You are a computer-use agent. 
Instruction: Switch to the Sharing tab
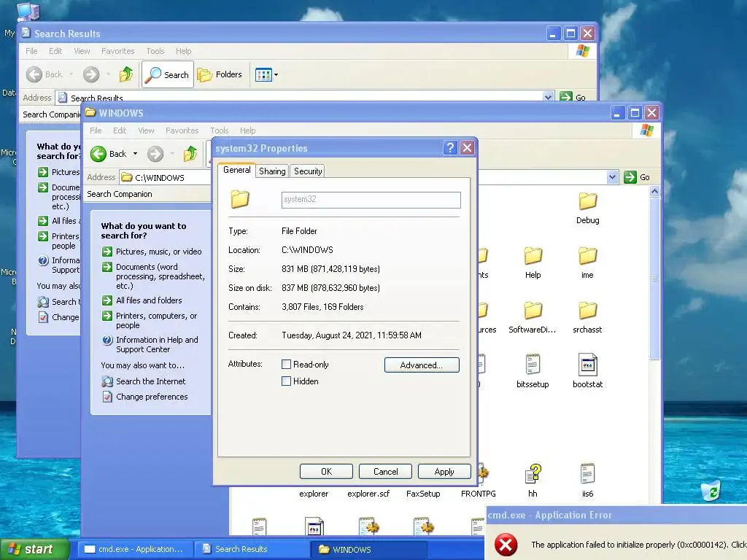[272, 171]
